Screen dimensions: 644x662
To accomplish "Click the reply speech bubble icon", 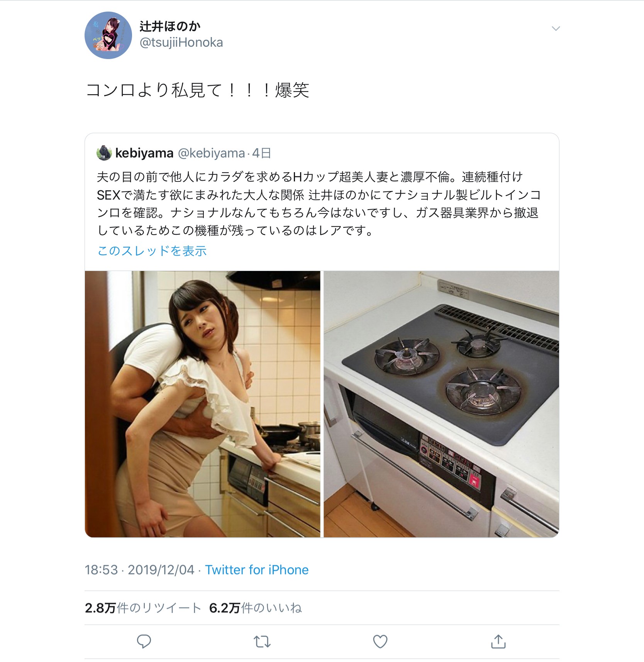I will coord(144,641).
